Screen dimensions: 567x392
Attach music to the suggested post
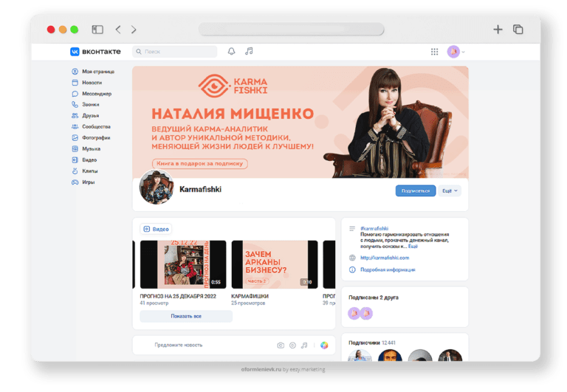(x=304, y=345)
